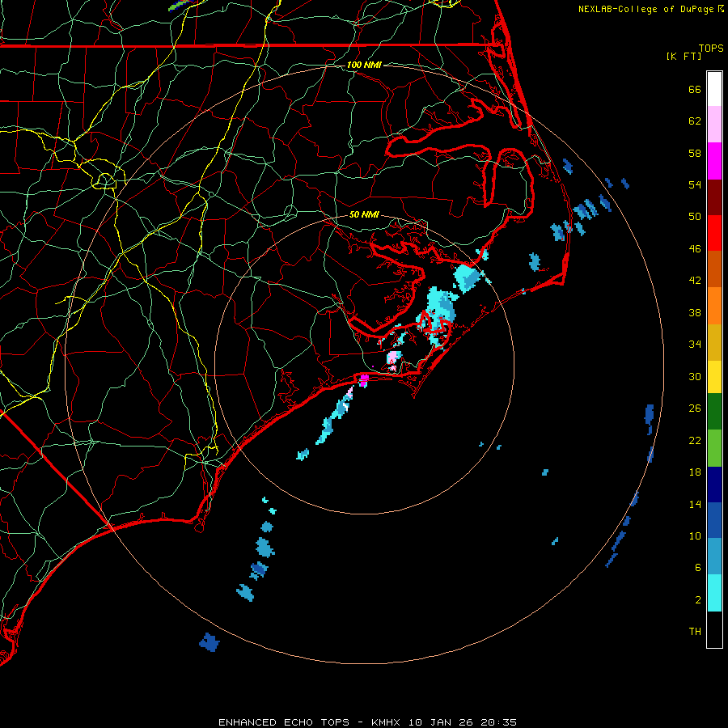Screen dimensions: 728x728
Task: Pick the cyan legend swatch near 2
Action: (x=714, y=593)
